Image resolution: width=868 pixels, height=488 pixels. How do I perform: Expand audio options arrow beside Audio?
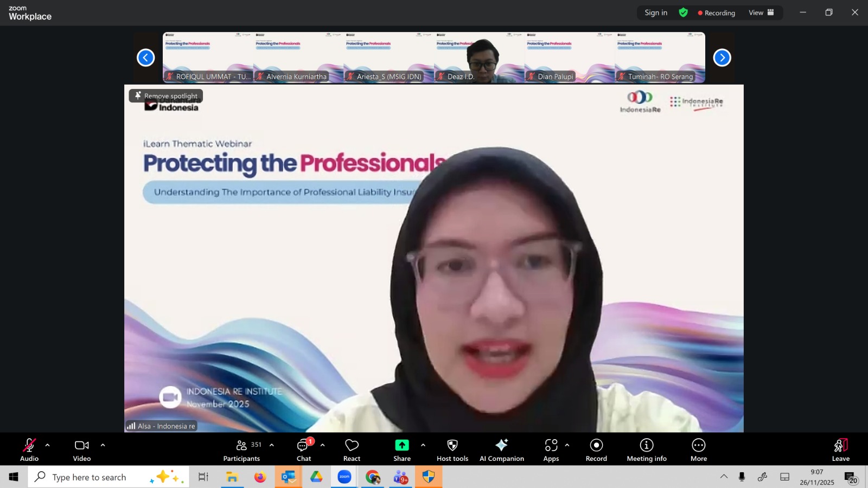[x=48, y=445]
